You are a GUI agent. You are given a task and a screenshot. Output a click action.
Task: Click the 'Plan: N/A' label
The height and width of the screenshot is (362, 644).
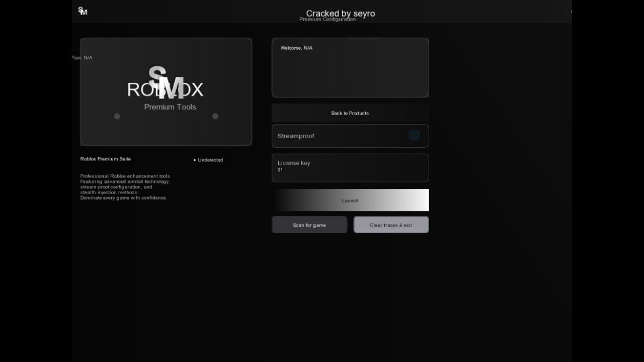pos(82,58)
